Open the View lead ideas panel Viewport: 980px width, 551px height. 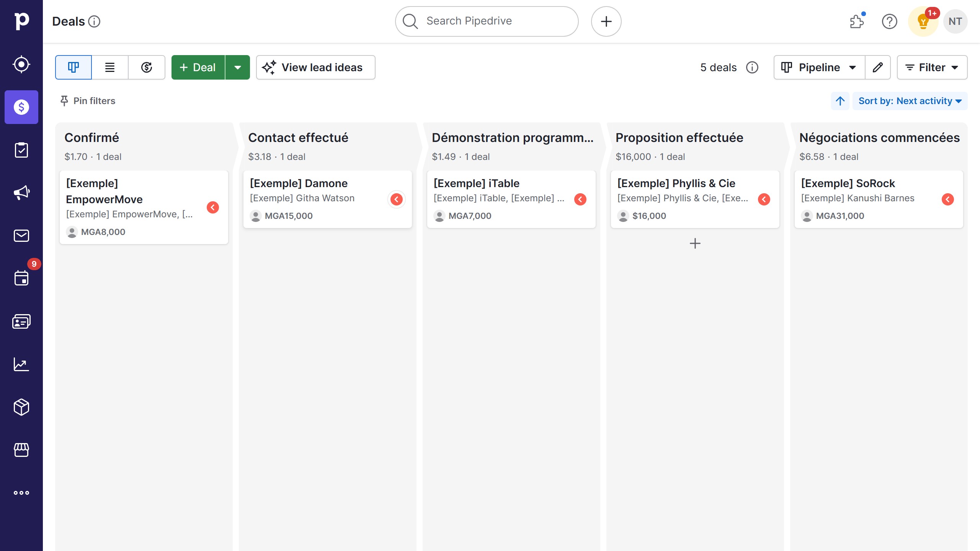click(315, 67)
